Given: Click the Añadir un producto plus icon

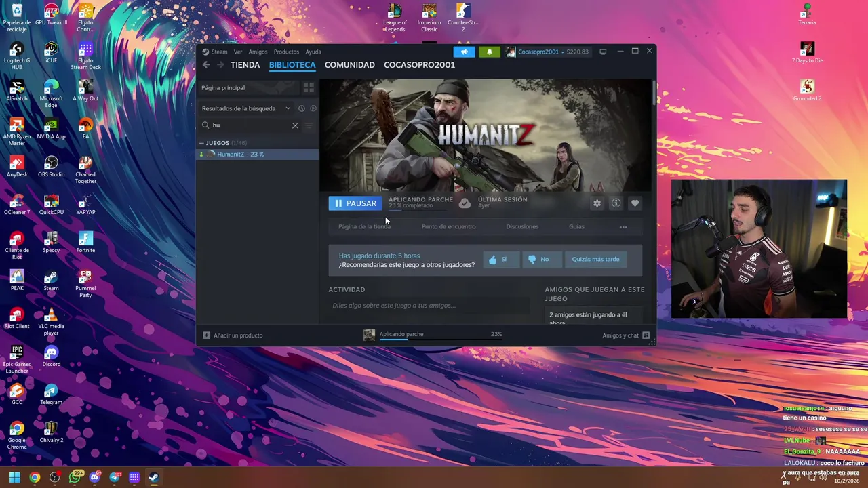Looking at the screenshot, I should 207,335.
